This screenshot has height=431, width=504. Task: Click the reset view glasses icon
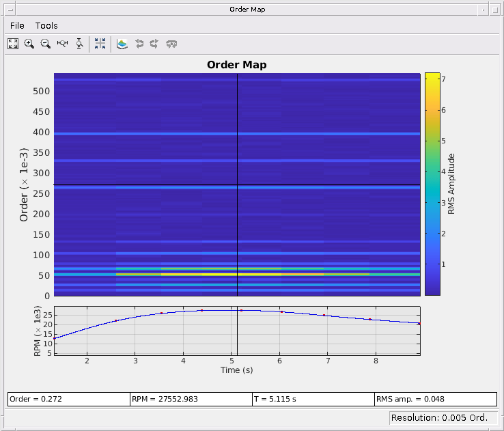(x=172, y=44)
